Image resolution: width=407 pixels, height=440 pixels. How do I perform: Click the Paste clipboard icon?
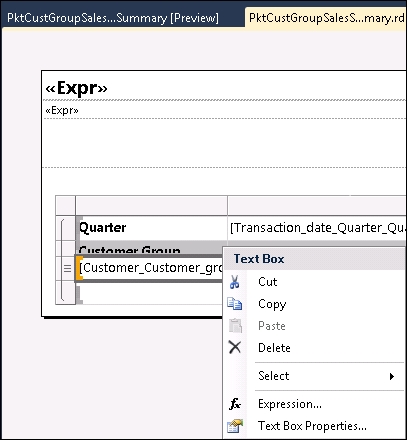(x=235, y=326)
